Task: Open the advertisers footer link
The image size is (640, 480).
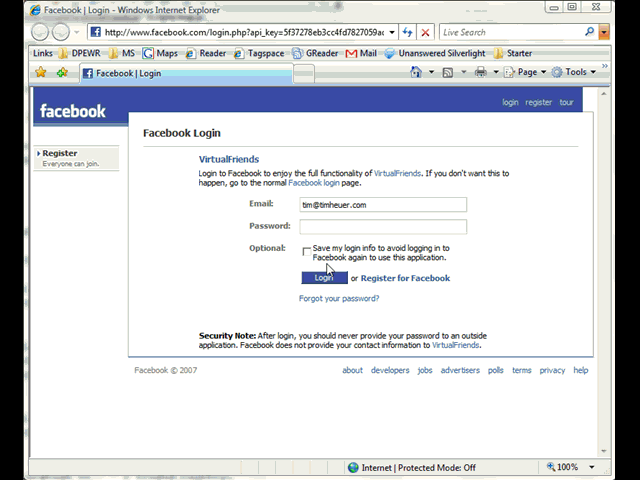Action: (x=460, y=370)
